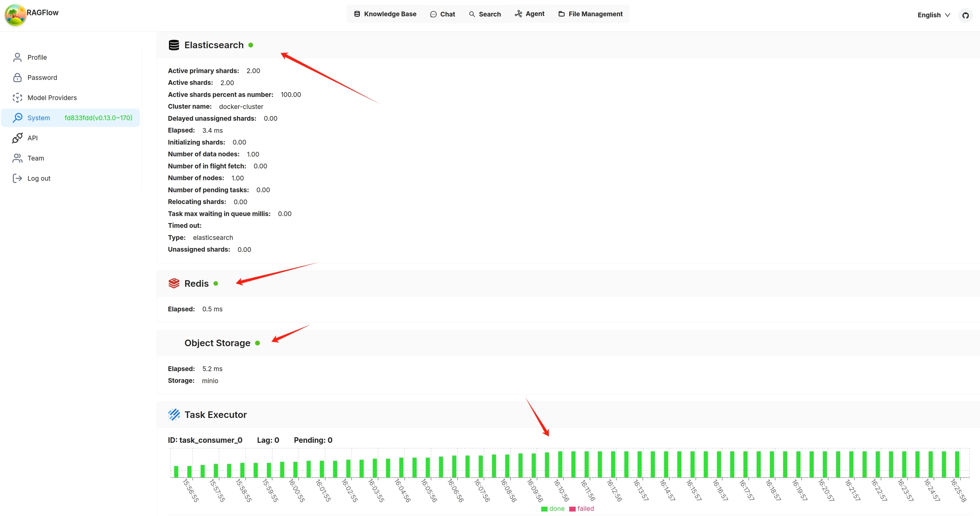This screenshot has height=516, width=980.
Task: Click Elasticsearch Elapsed 3.4 ms value
Action: coord(212,130)
